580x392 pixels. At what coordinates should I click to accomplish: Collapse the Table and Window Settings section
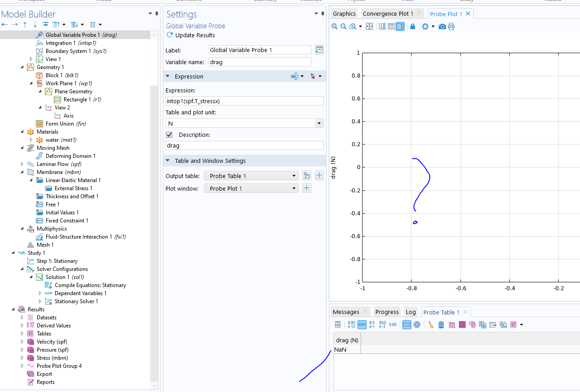[168, 161]
